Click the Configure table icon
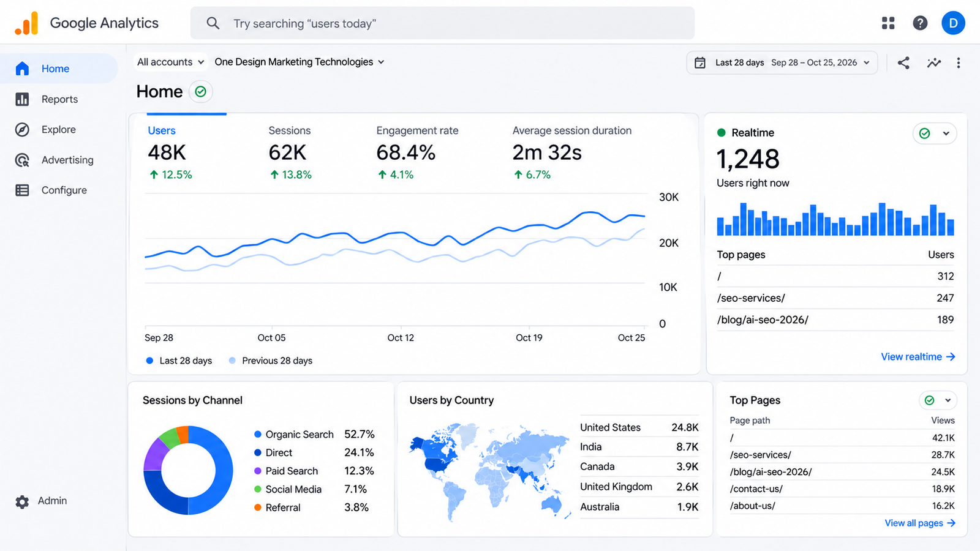This screenshot has width=980, height=551. (x=22, y=190)
